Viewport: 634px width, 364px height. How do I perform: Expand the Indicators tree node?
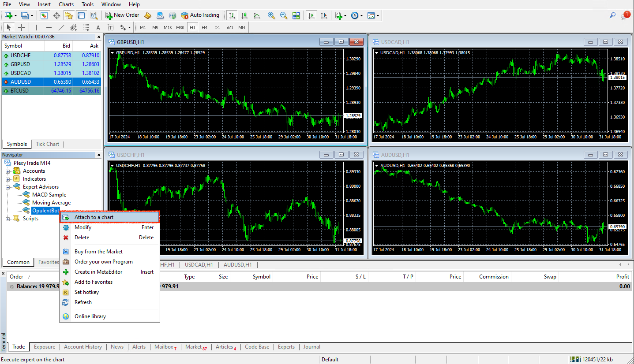(8, 179)
